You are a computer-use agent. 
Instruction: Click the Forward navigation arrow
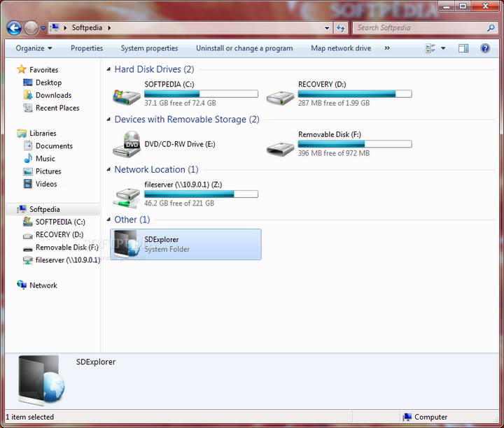click(31, 28)
